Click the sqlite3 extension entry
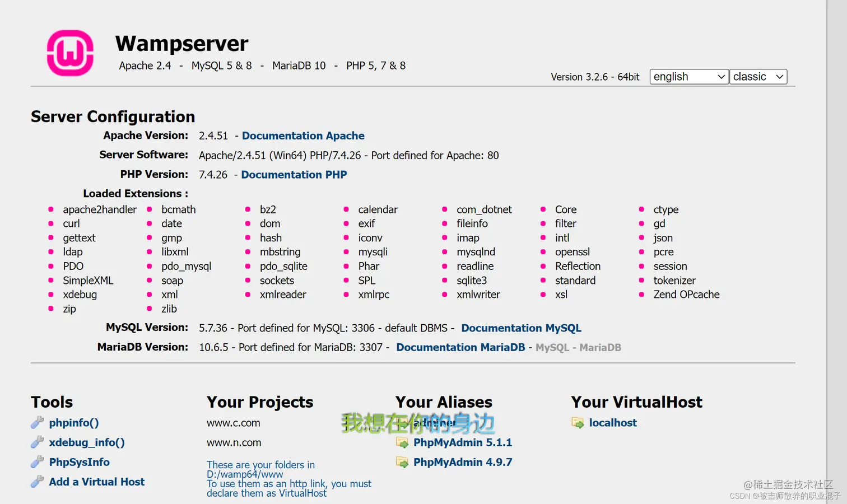 tap(472, 281)
